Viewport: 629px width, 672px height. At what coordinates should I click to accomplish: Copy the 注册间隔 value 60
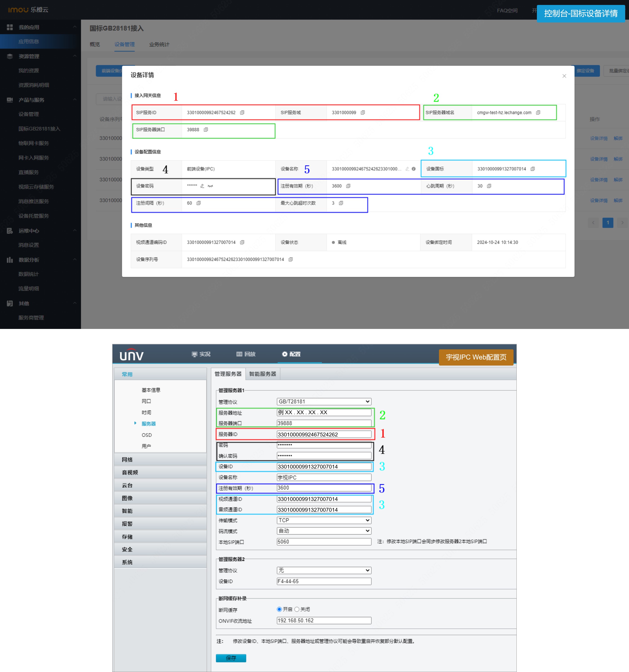[x=199, y=203]
